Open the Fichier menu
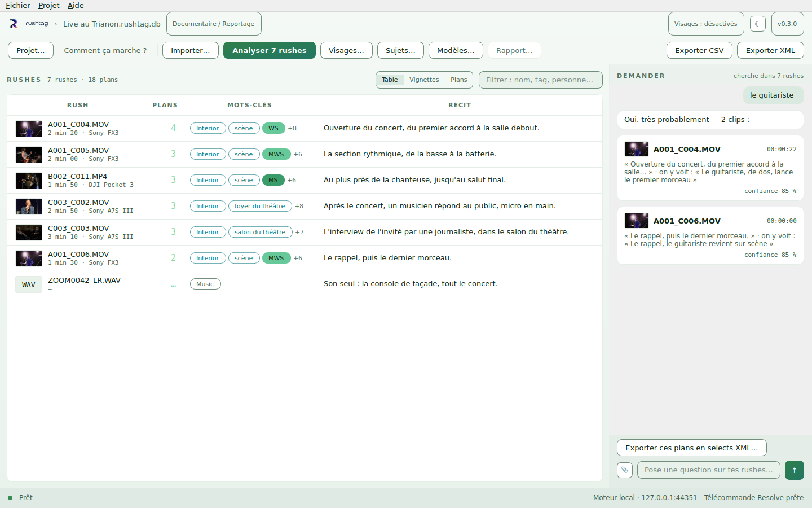This screenshot has width=812, height=508. 18,6
